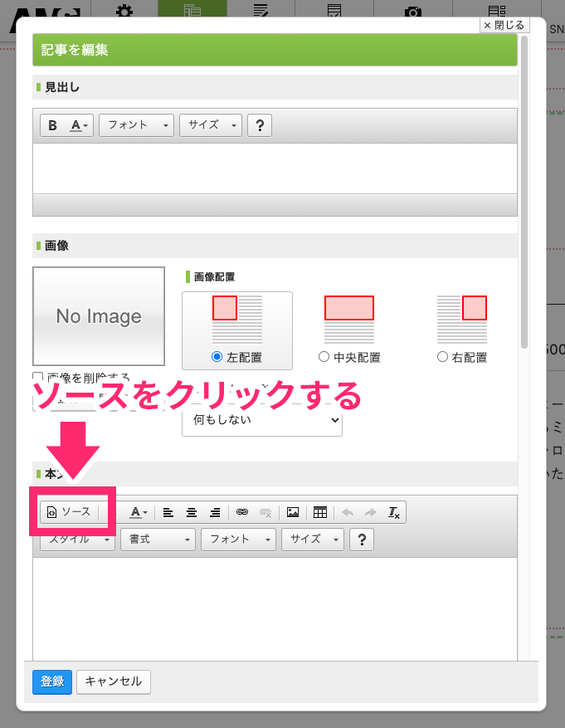
Task: Expand the heading フォント dropdown
Action: point(136,125)
